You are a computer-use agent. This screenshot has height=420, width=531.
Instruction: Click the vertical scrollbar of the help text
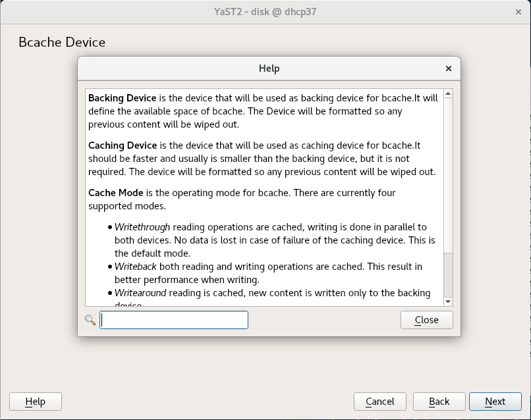point(448,197)
